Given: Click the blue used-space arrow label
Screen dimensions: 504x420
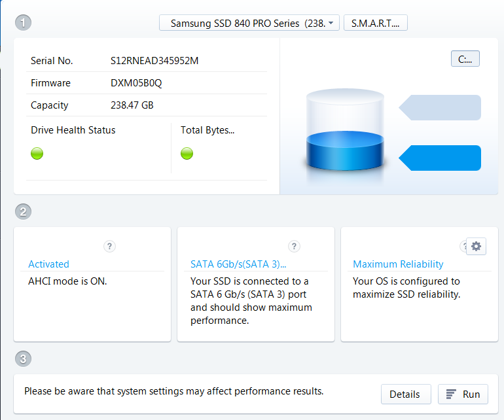Looking at the screenshot, I should [x=440, y=158].
